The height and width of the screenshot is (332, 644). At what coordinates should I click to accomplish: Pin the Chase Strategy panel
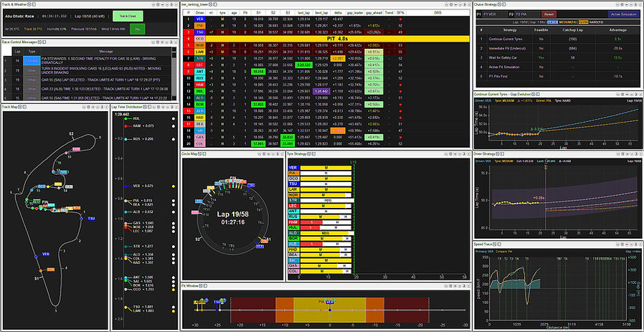point(636,4)
